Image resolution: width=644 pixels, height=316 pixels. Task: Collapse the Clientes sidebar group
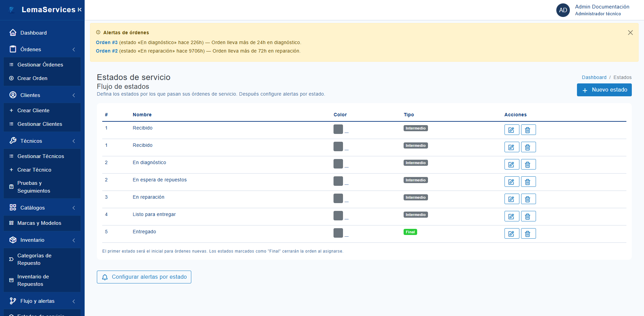[x=74, y=95]
